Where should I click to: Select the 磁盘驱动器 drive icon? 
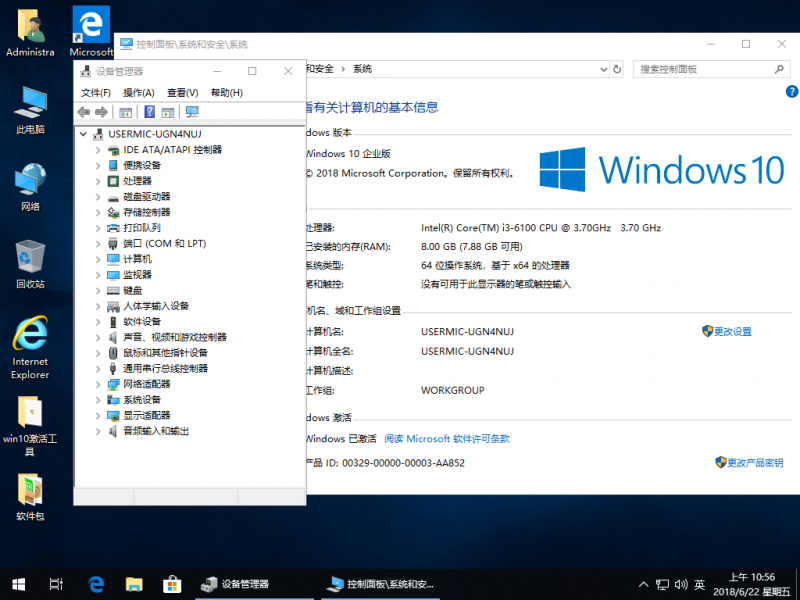113,197
